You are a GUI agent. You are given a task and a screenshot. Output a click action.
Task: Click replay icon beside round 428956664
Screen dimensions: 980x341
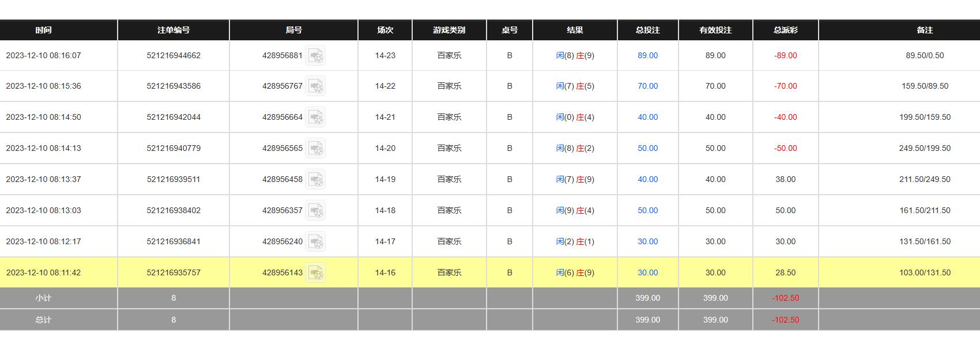coord(315,118)
